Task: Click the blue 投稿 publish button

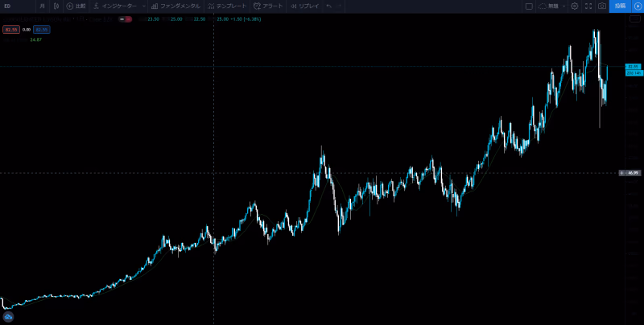Action: [620, 6]
